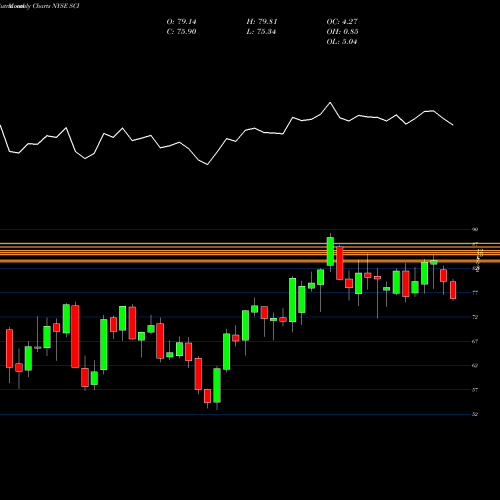The height and width of the screenshot is (500, 500).
Task: Click the 67 price axis label
Action: coord(475,341)
